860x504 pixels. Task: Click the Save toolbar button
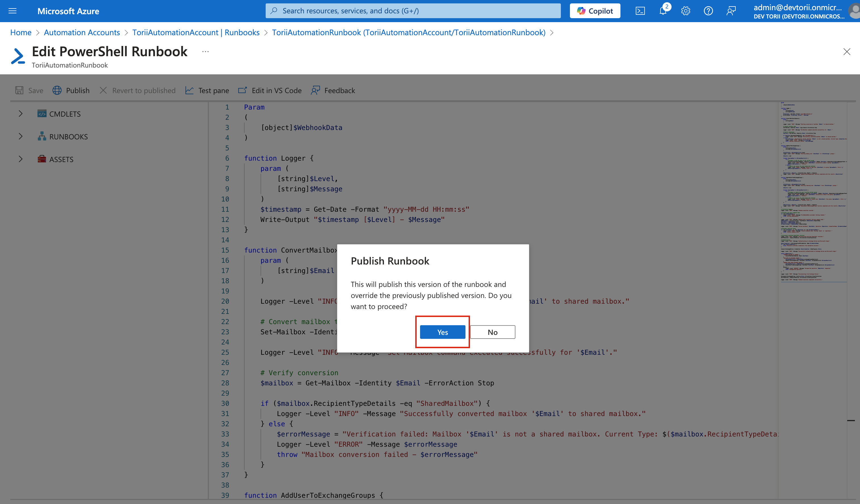click(29, 91)
